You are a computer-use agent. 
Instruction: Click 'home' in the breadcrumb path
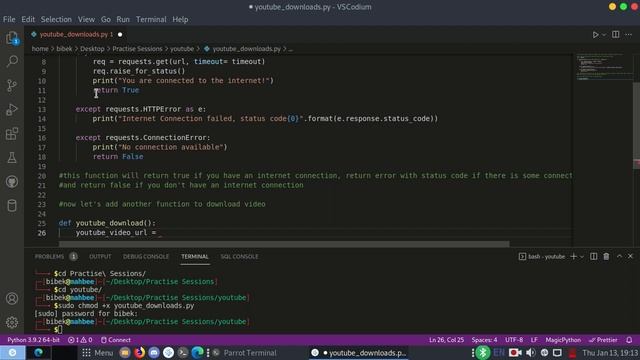click(x=40, y=49)
